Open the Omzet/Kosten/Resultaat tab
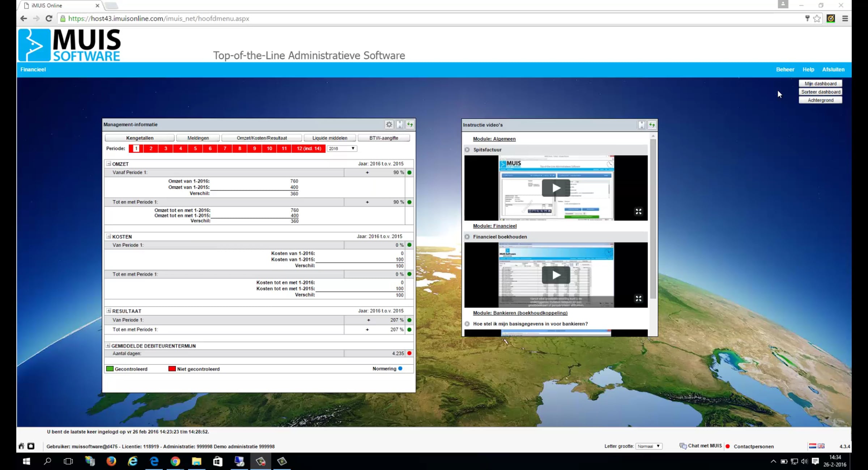 click(x=262, y=138)
